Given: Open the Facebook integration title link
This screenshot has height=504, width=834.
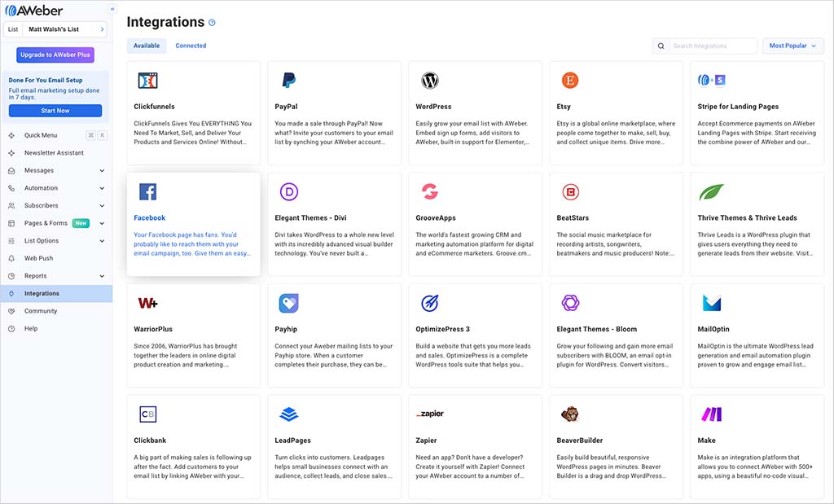Looking at the screenshot, I should [150, 218].
